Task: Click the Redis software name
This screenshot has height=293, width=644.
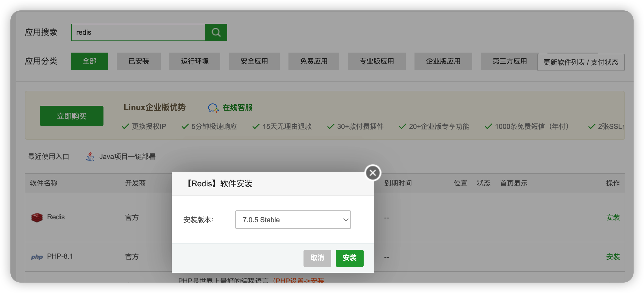Action: pyautogui.click(x=56, y=217)
